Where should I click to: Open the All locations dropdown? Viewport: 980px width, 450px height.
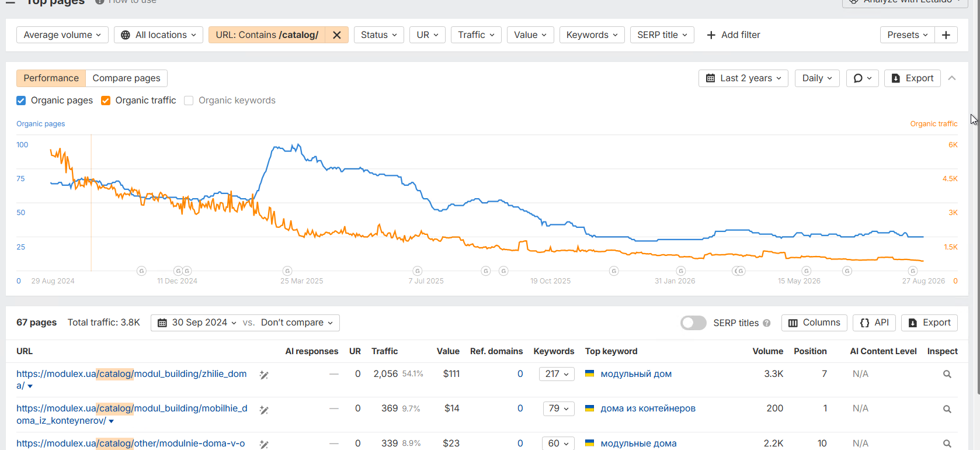coord(158,35)
